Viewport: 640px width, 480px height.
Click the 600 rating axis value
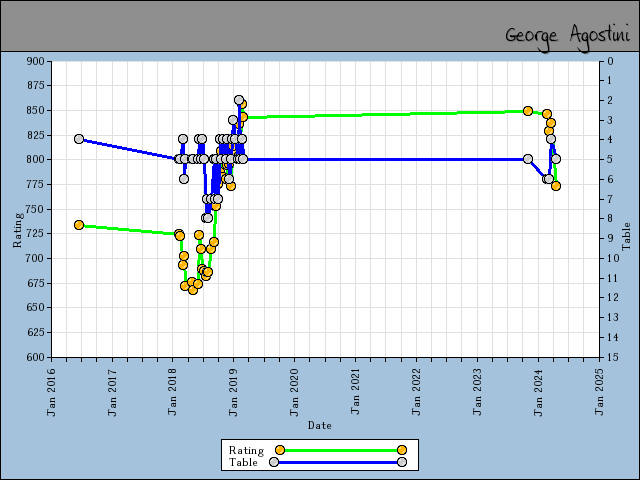tap(36, 357)
